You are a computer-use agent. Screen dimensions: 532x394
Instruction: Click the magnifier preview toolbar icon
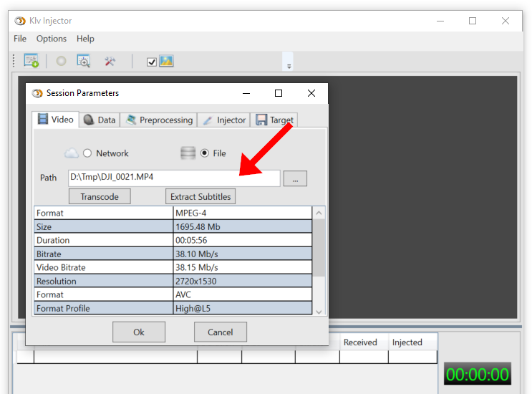click(x=84, y=62)
